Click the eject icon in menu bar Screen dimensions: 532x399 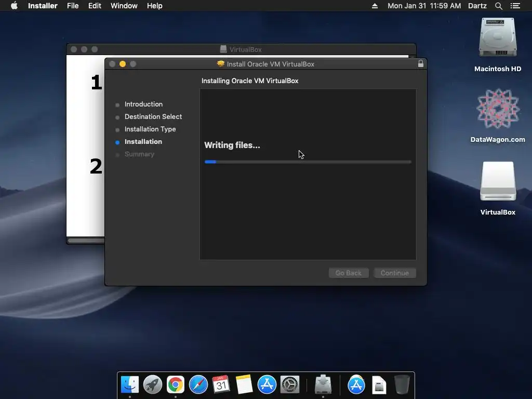click(375, 6)
